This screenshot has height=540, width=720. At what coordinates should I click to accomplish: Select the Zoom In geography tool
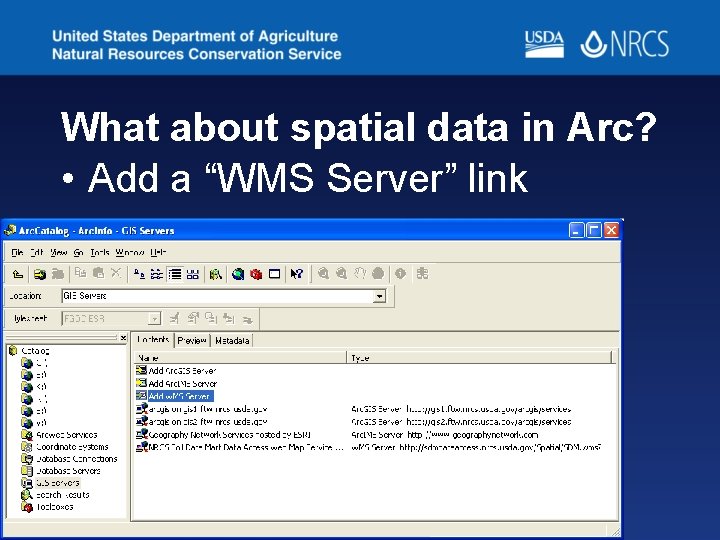pyautogui.click(x=323, y=274)
